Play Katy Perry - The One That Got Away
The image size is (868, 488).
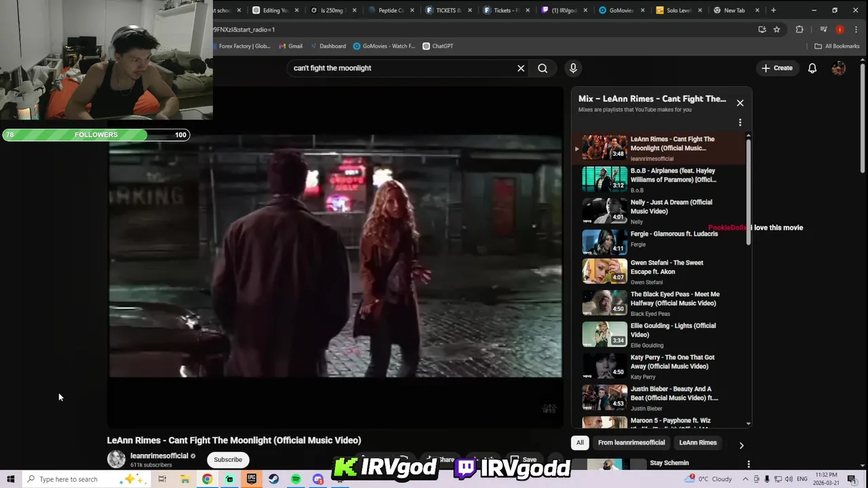(x=659, y=367)
